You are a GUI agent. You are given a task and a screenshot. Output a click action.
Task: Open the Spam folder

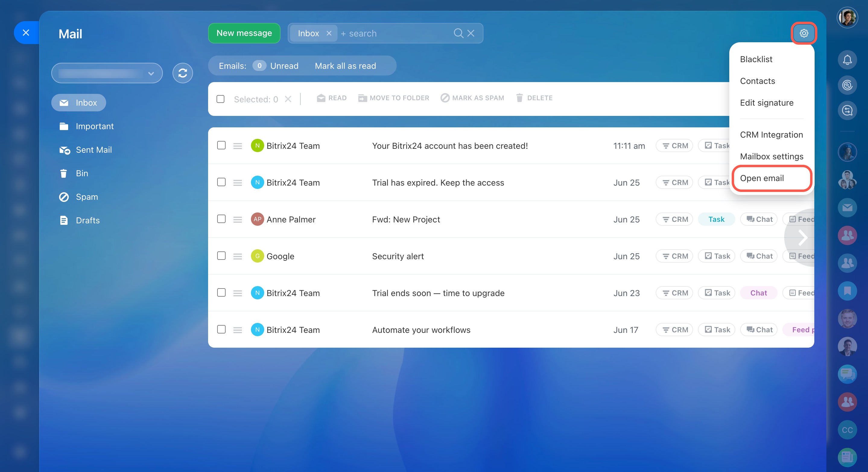pos(87,197)
